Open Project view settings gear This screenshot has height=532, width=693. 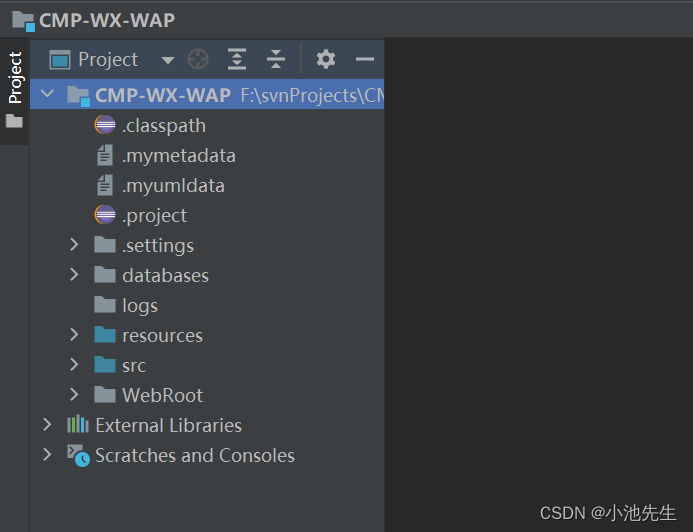(x=326, y=59)
